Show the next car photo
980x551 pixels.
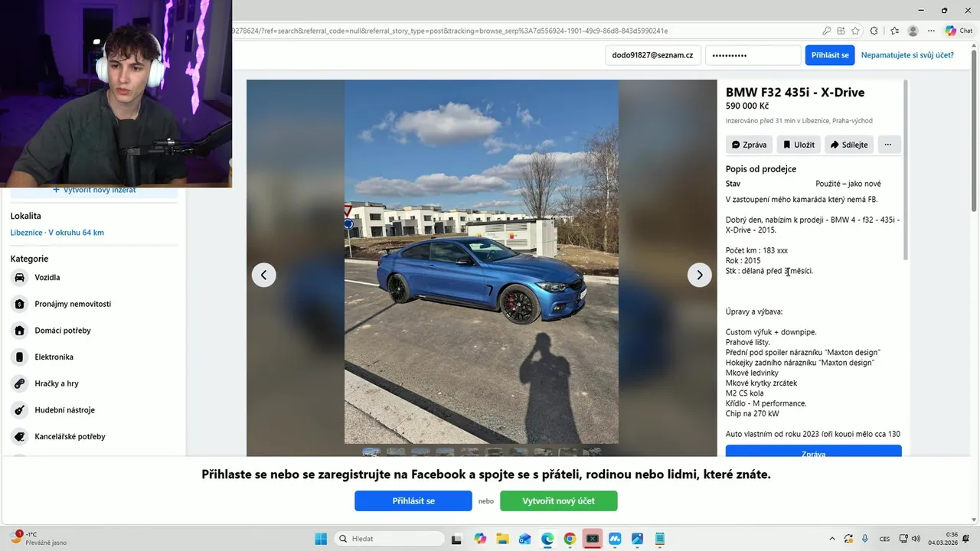(x=699, y=275)
